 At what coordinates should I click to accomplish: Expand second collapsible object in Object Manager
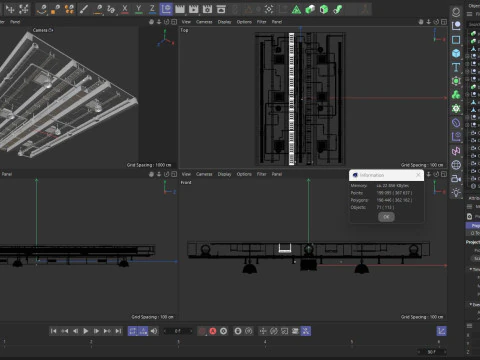click(467, 64)
